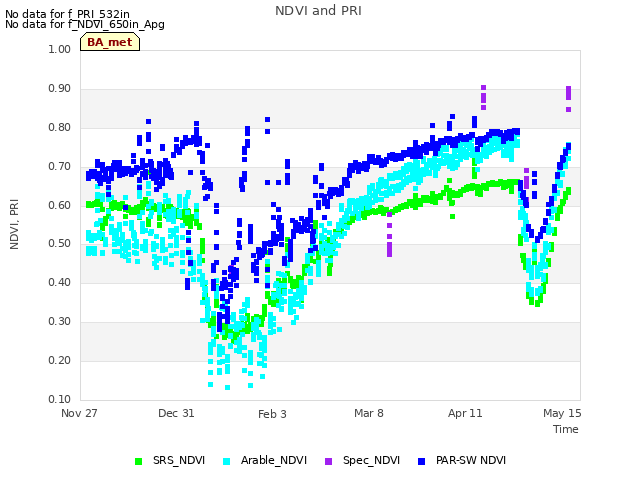Image resolution: width=640 pixels, height=480 pixels.
Task: Click the Nov 27 x-axis tick label
Action: pos(79,413)
